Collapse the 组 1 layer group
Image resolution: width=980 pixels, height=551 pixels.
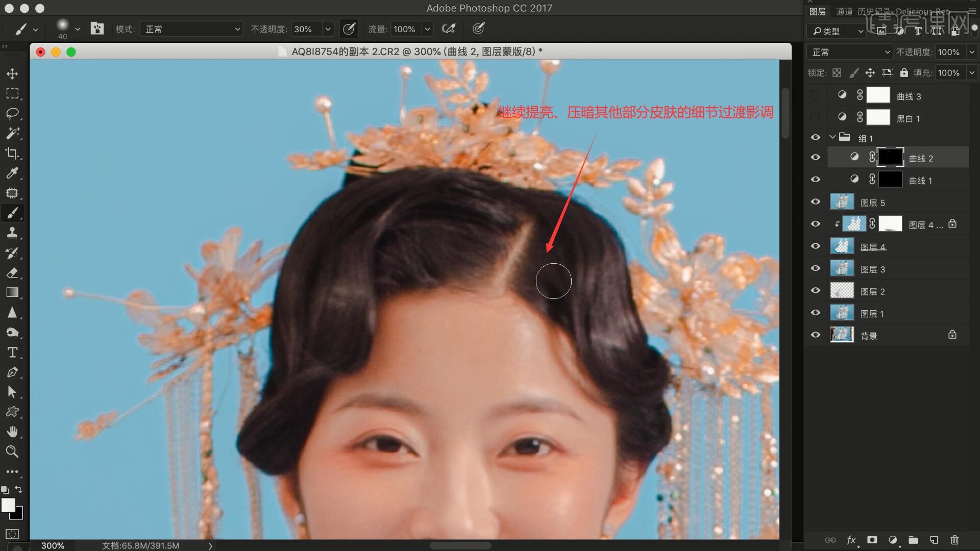832,137
